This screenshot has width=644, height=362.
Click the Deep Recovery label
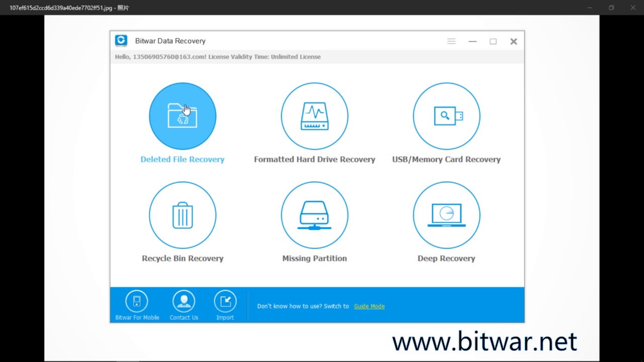pyautogui.click(x=446, y=258)
